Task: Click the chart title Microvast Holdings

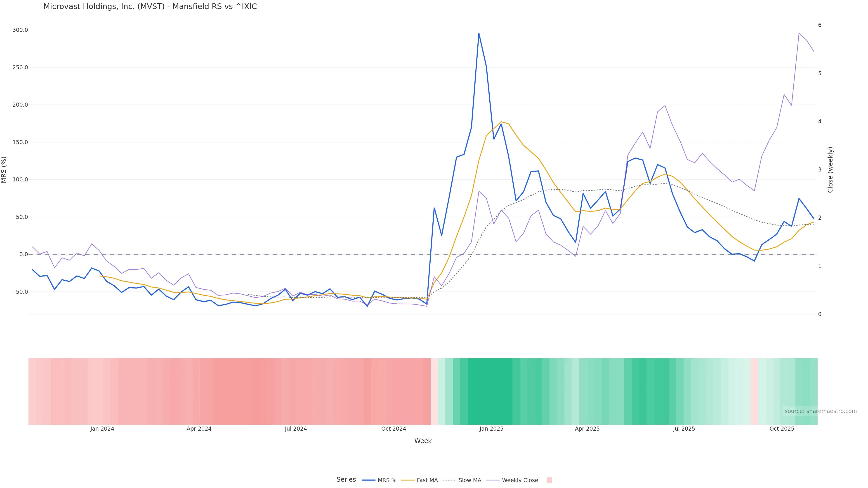Action: coord(150,7)
